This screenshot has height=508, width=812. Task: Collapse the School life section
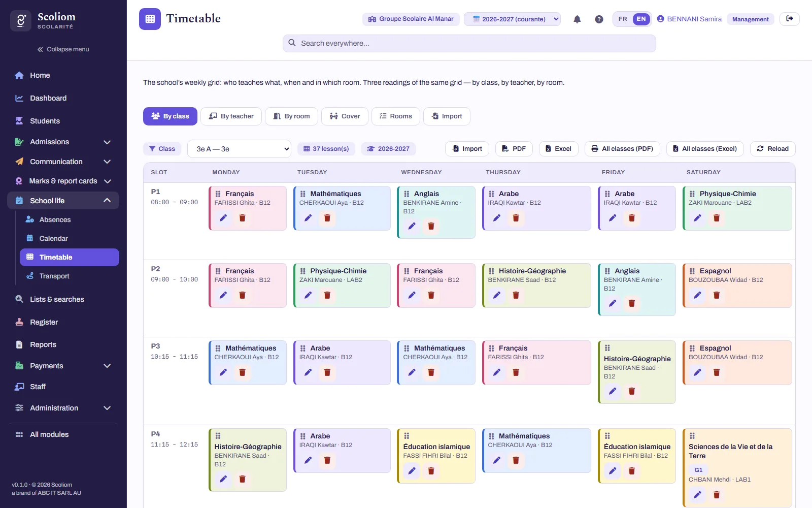[x=63, y=201]
